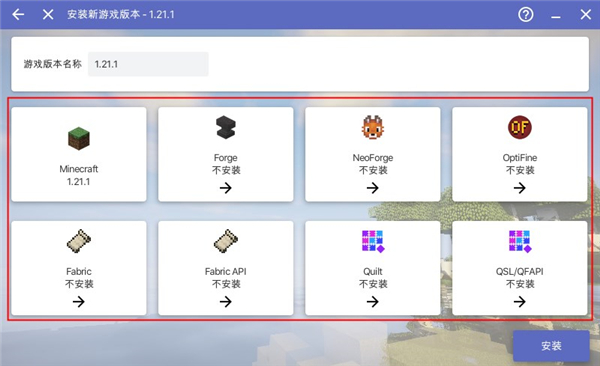Open the help question mark icon

pyautogui.click(x=526, y=15)
